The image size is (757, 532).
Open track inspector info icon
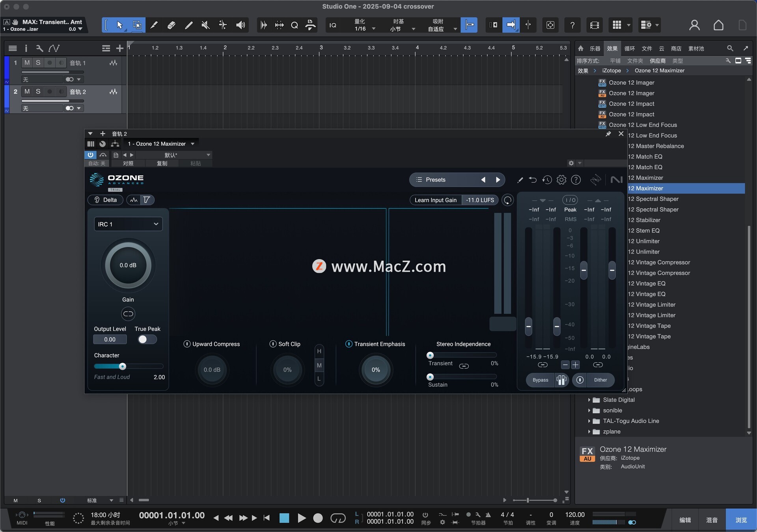(26, 48)
